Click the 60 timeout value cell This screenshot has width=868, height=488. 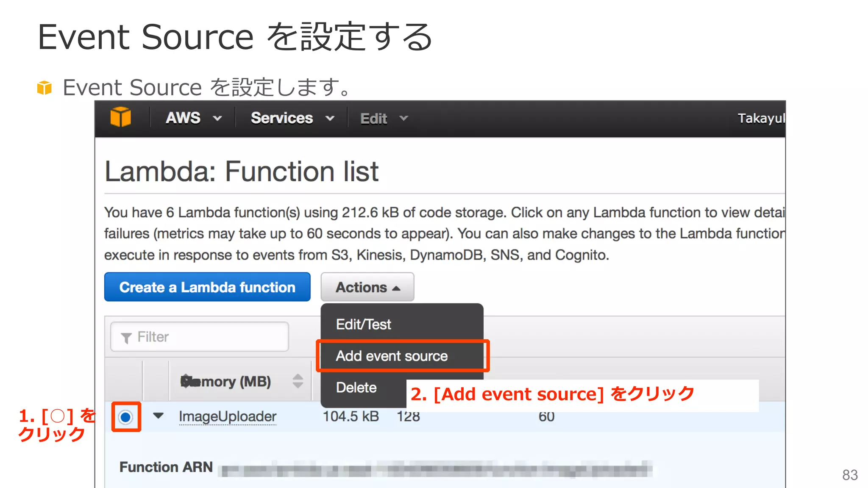point(546,417)
